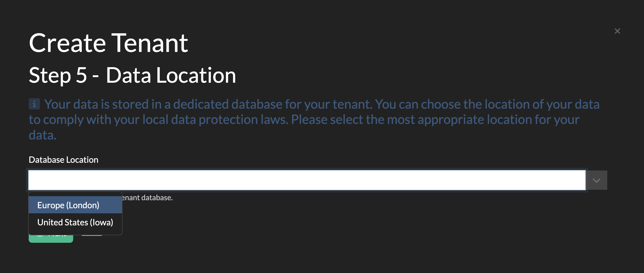This screenshot has height=273, width=644.
Task: Choose the United States (Iowa) option
Action: click(x=75, y=222)
